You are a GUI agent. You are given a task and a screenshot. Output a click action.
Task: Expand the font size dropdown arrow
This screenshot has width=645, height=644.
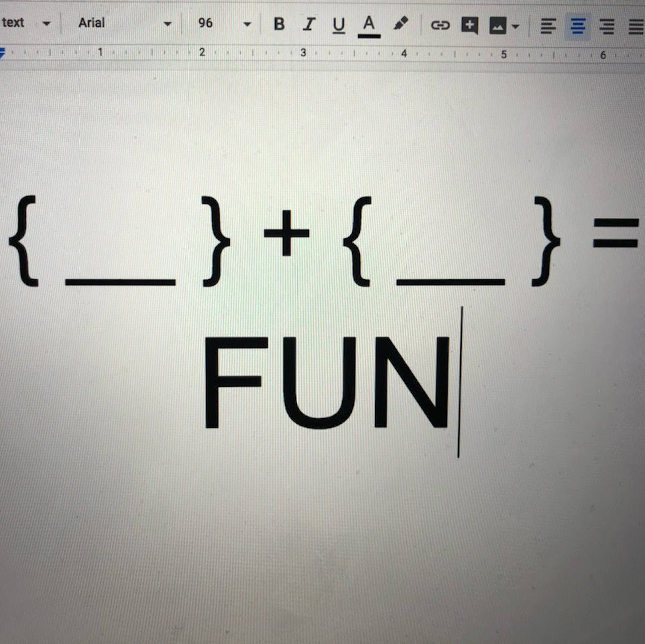pyautogui.click(x=247, y=24)
